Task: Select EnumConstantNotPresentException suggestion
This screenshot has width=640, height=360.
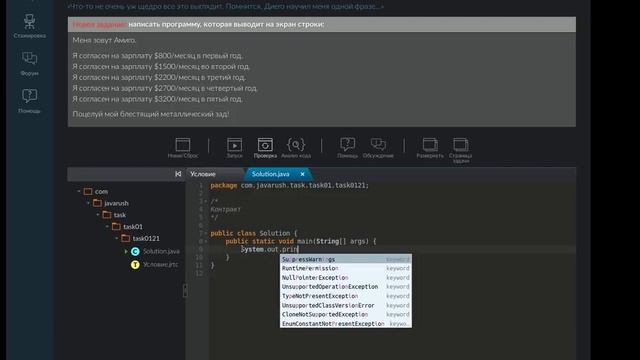Action: tap(346, 324)
